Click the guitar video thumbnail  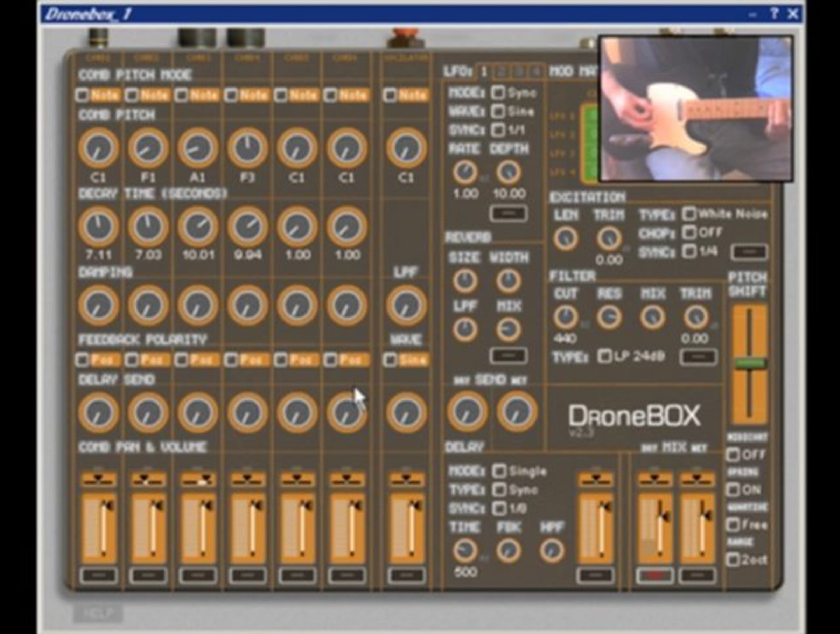(x=696, y=108)
